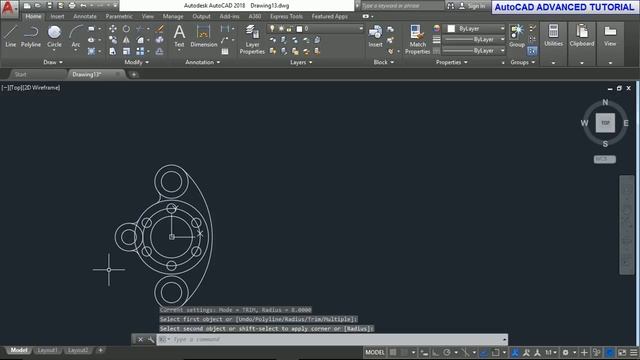Toggle group selection button in Groups panel
The image size is (640, 360).
coord(532,51)
